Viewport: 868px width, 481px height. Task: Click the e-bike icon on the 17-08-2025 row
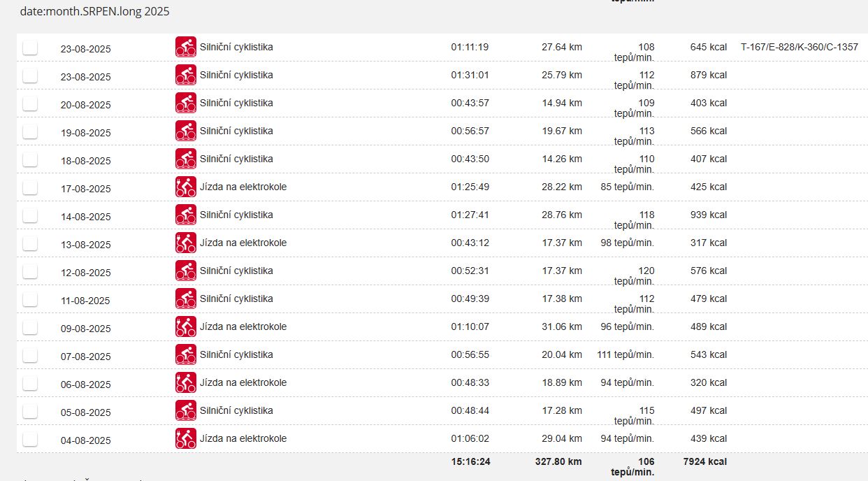pyautogui.click(x=185, y=187)
